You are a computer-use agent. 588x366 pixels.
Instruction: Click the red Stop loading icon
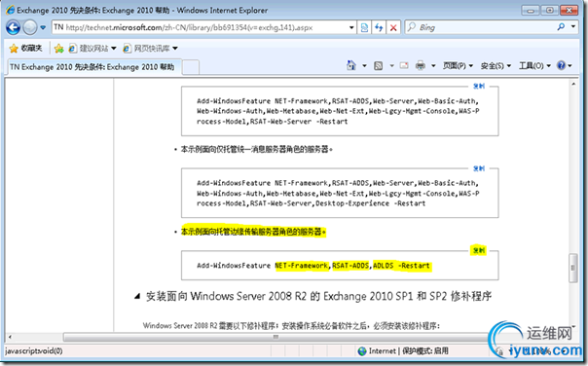(393, 27)
